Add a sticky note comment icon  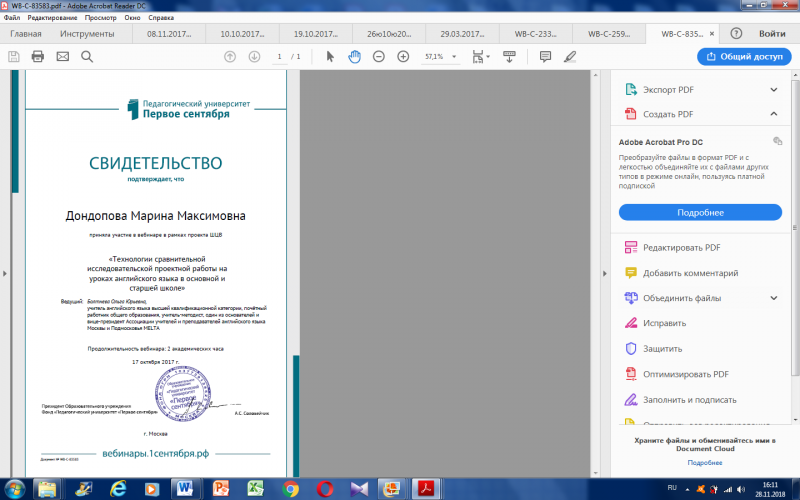tap(545, 57)
